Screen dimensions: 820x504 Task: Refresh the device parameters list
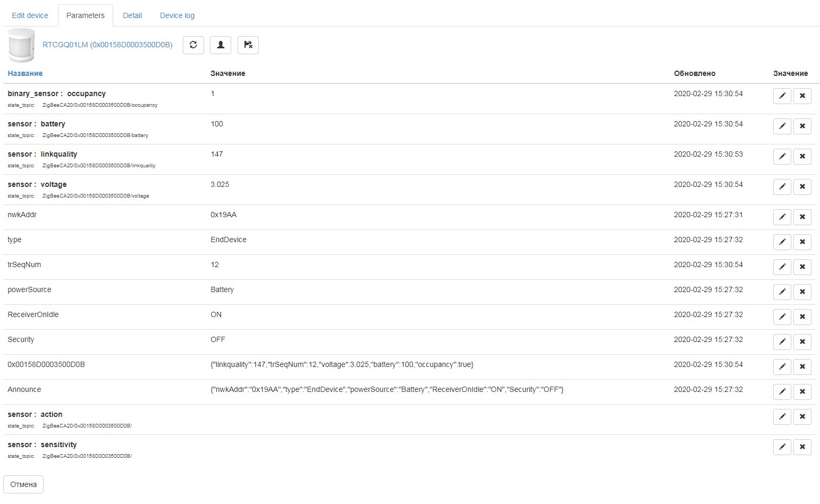click(193, 45)
